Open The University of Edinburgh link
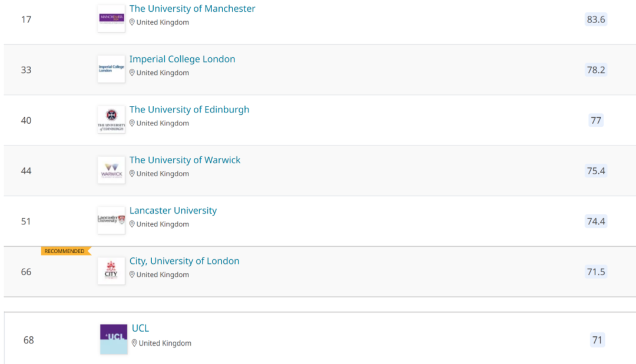This screenshot has height=364, width=636. pos(190,110)
